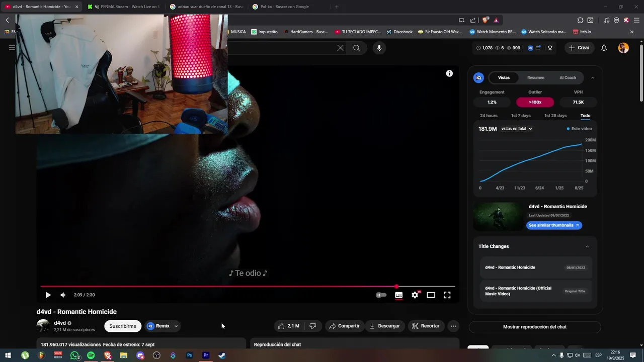Mute the YouTube player volume
The height and width of the screenshot is (362, 644).
click(x=63, y=295)
